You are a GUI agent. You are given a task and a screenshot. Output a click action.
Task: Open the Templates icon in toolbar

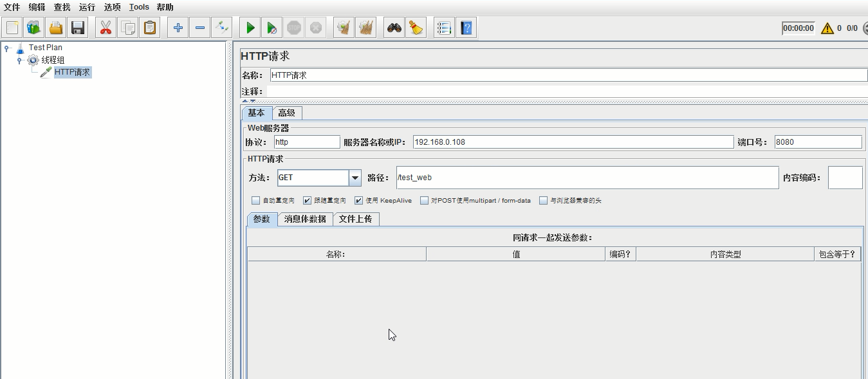(34, 28)
